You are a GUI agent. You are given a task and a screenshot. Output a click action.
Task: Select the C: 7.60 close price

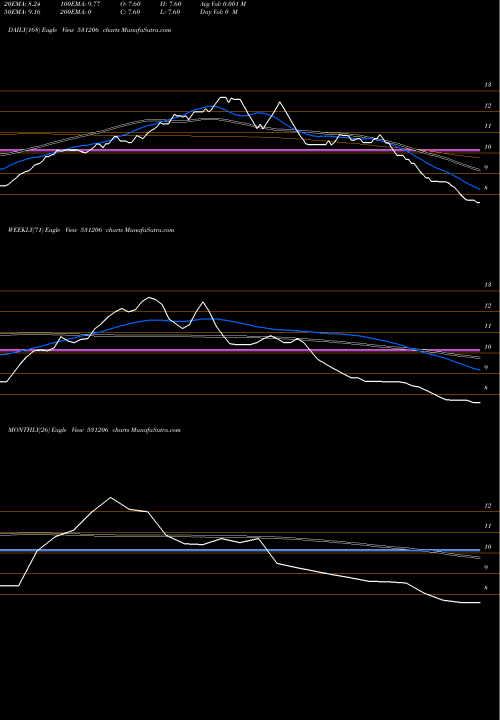[x=130, y=12]
